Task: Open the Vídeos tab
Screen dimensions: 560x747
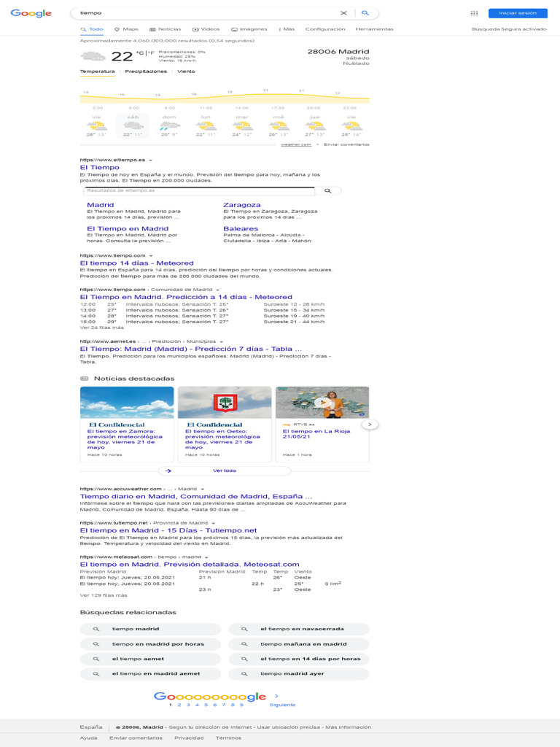Action: [x=206, y=29]
